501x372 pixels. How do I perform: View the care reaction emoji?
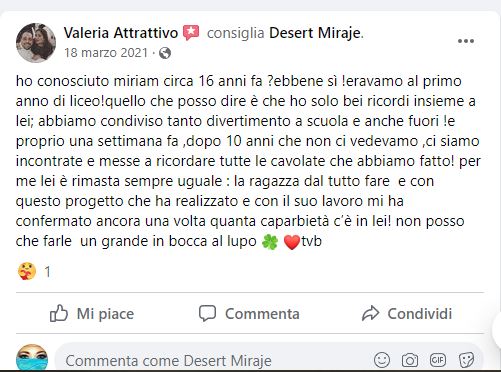[x=27, y=271]
